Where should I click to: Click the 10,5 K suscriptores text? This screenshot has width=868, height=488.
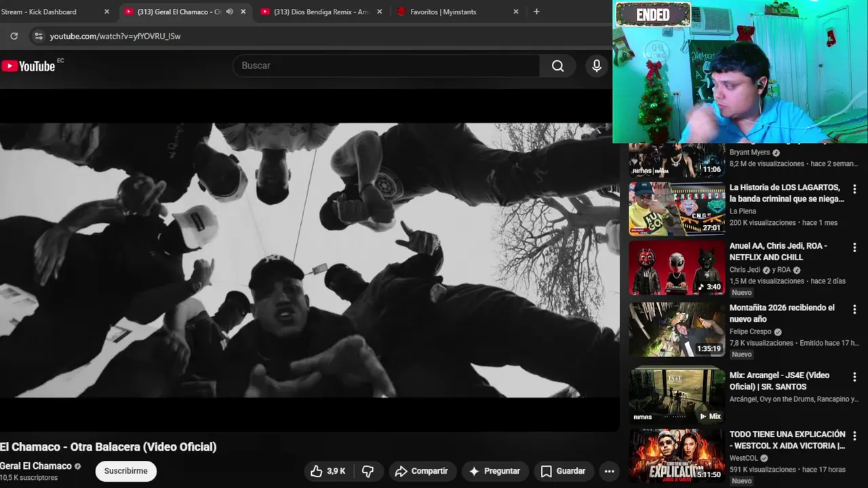tap(29, 478)
